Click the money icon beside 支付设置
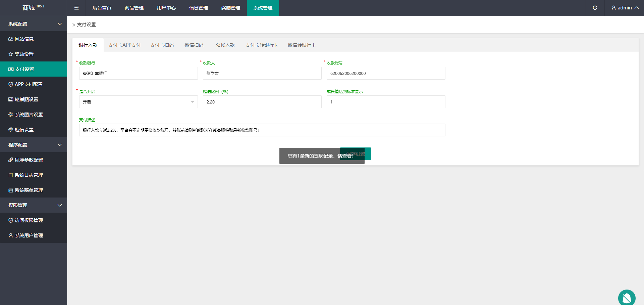Viewport: 644px width, 305px height. [x=11, y=69]
